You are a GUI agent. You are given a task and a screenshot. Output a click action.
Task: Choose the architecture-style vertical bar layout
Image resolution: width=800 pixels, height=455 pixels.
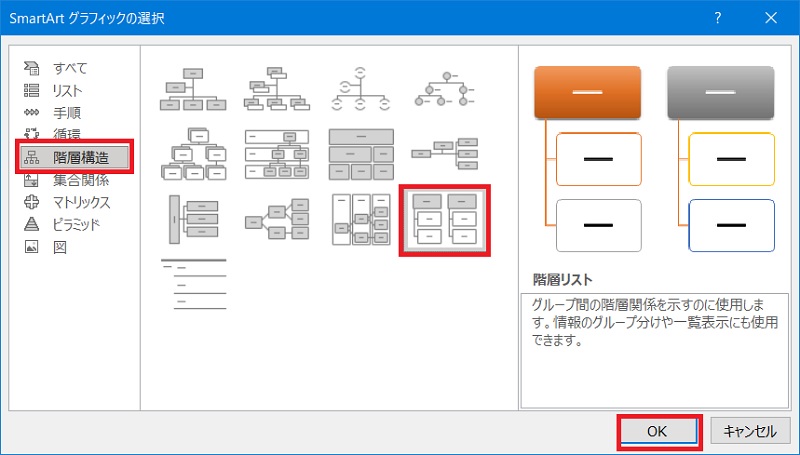coord(193,220)
